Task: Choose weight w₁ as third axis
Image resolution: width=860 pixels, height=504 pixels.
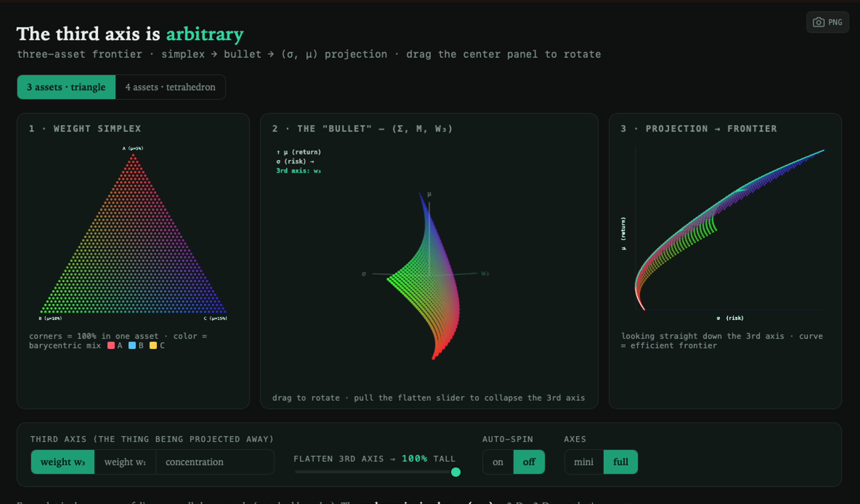Action: tap(125, 462)
